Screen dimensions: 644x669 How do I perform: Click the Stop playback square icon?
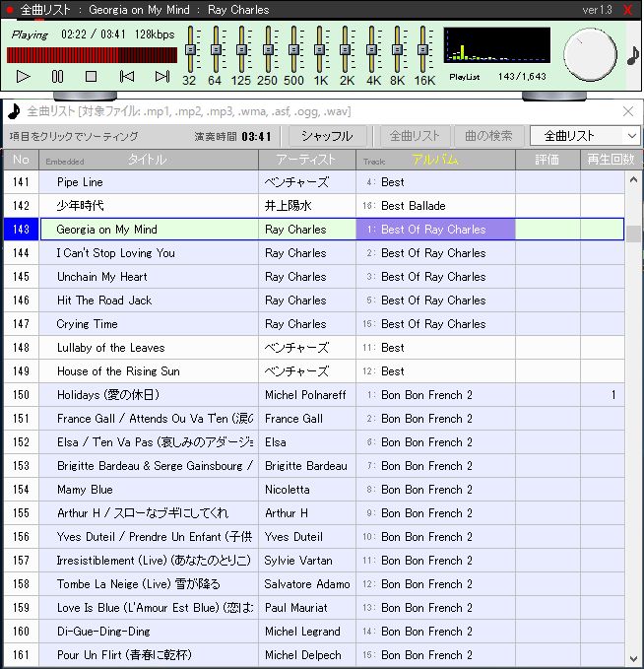coord(91,76)
